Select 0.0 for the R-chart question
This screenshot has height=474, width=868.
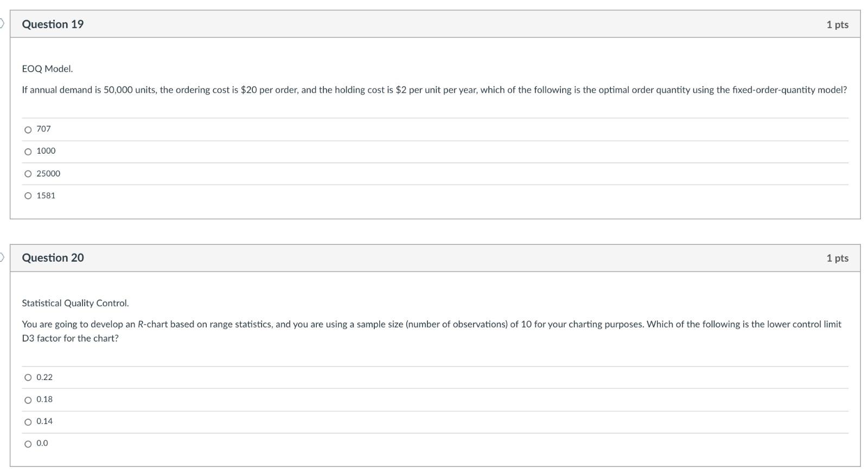coord(28,444)
